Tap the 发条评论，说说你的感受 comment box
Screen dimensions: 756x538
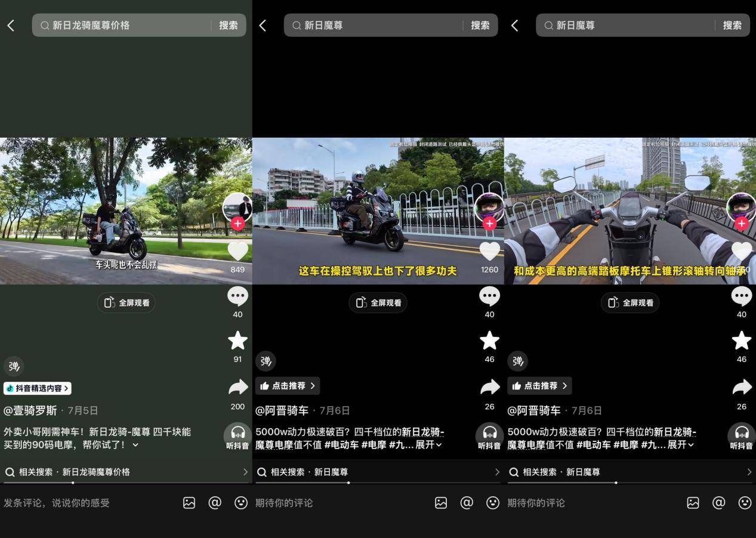point(57,503)
